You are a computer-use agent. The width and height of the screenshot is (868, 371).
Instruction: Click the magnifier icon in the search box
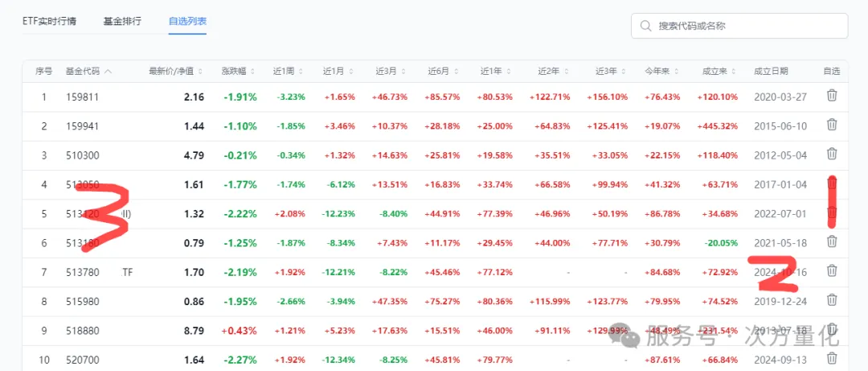pos(645,26)
